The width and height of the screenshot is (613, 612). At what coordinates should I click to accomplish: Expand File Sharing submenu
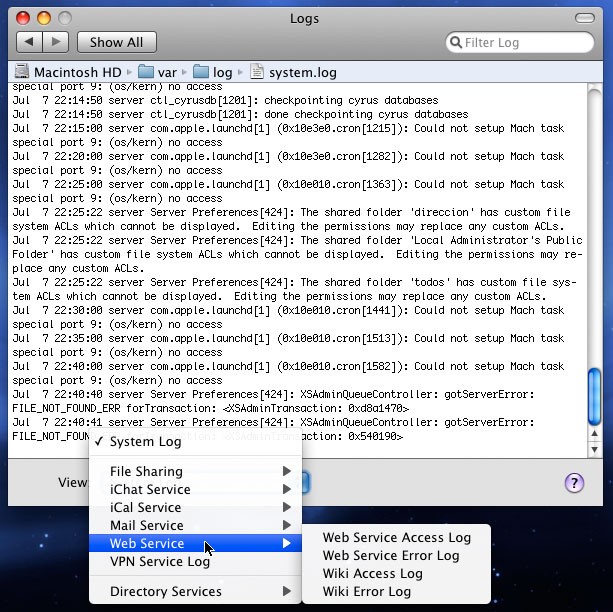point(195,471)
